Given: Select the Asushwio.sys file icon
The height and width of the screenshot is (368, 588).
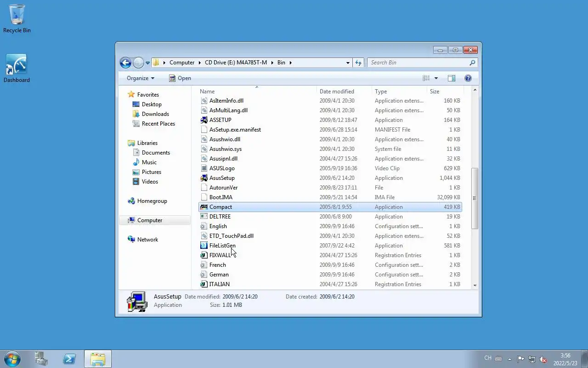Looking at the screenshot, I should [204, 149].
